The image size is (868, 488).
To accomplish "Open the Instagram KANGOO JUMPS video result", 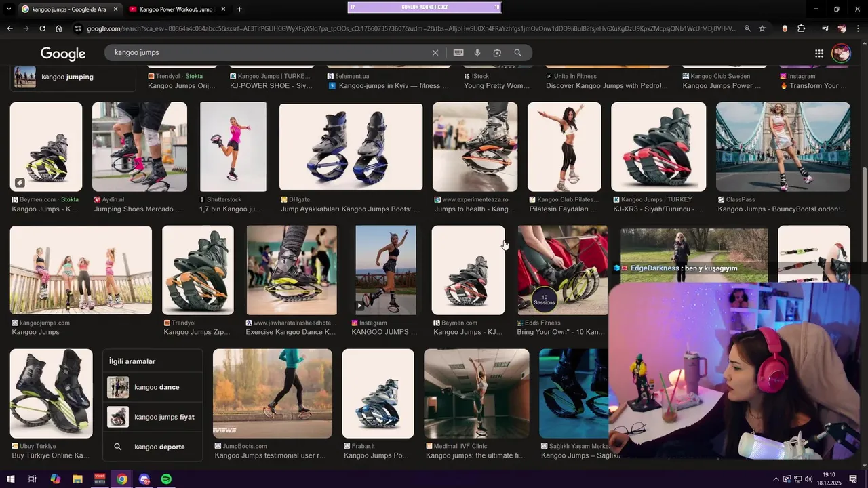I will (x=386, y=270).
